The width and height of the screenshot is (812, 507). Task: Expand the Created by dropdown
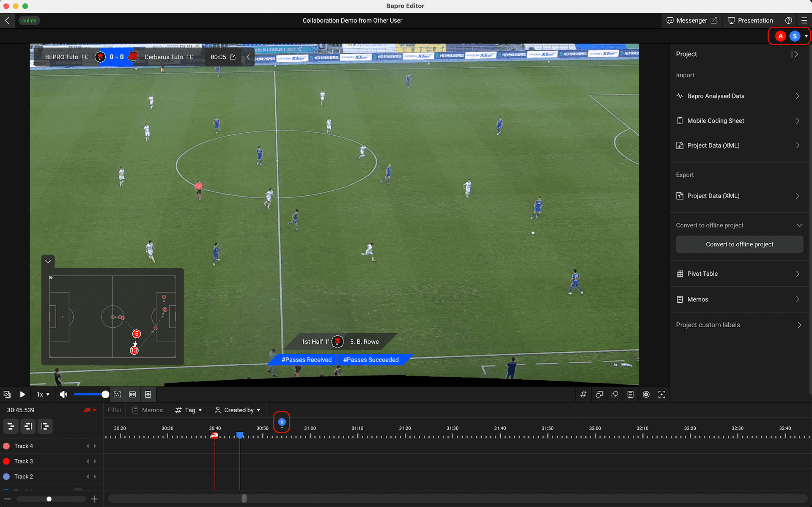(x=238, y=410)
